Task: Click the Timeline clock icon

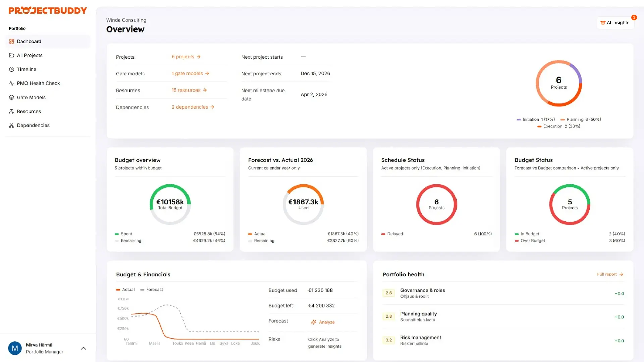Action: point(11,69)
